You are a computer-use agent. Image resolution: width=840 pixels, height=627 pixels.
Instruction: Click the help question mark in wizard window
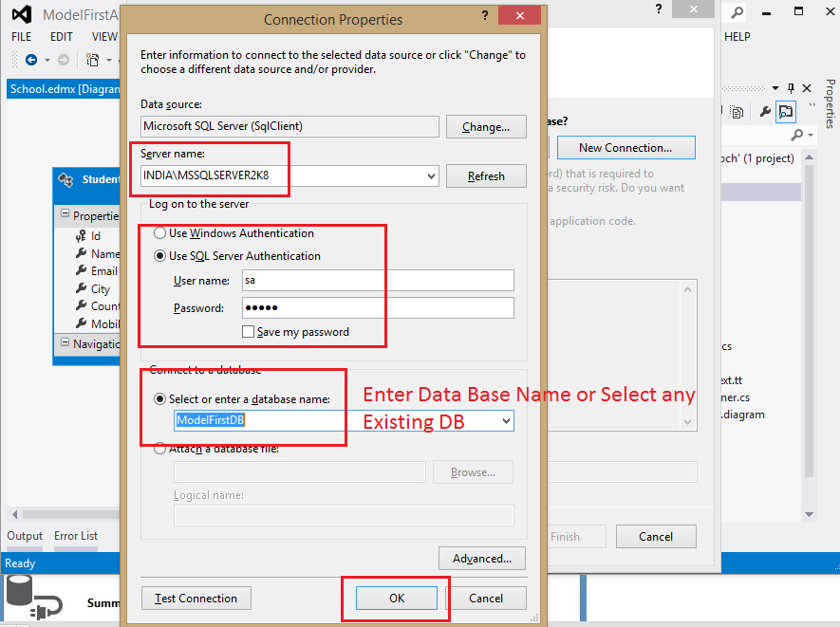coord(659,9)
